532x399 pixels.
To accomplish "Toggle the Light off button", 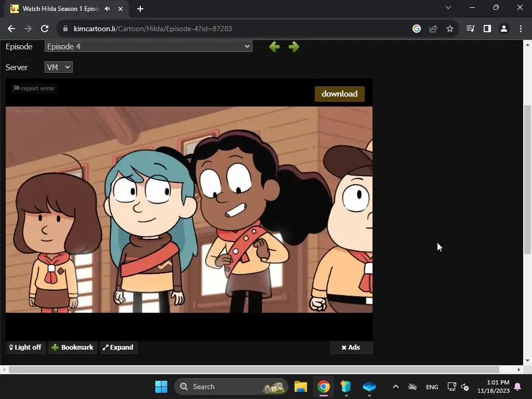I will click(x=25, y=348).
